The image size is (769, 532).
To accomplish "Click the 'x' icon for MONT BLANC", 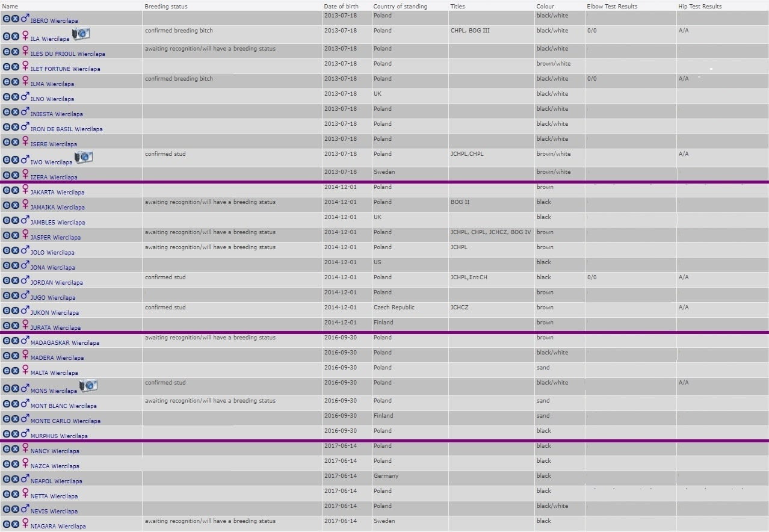I will (16, 403).
